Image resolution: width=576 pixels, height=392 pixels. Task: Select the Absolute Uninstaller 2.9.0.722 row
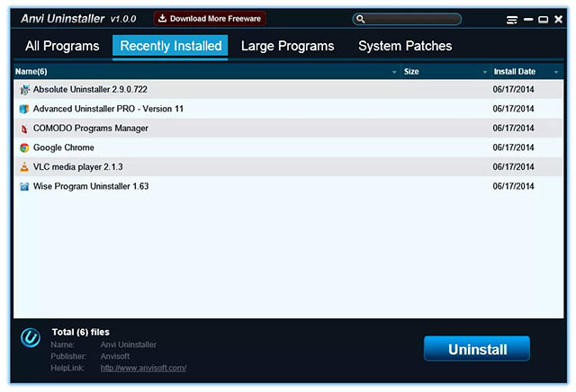coord(288,90)
